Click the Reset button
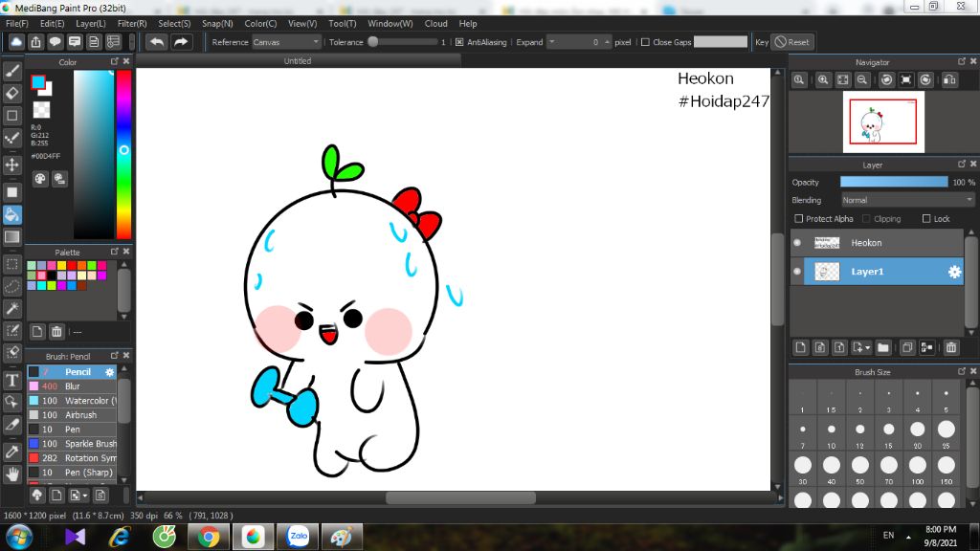 tap(791, 42)
